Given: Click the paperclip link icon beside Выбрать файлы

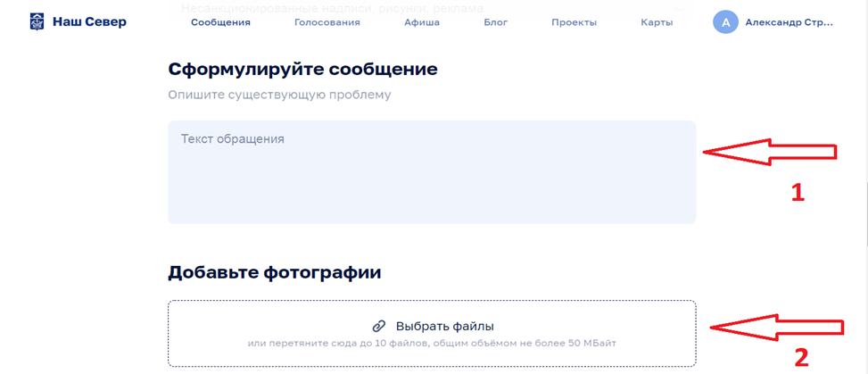Looking at the screenshot, I should point(378,327).
